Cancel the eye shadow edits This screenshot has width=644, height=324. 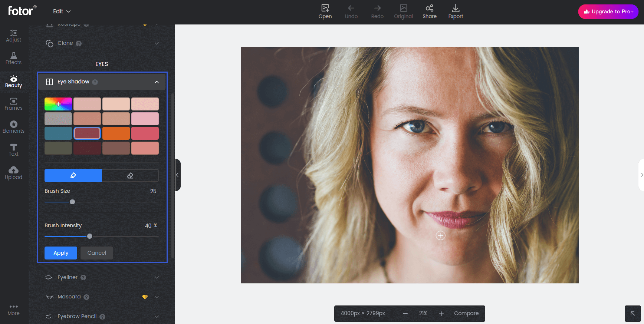(97, 253)
